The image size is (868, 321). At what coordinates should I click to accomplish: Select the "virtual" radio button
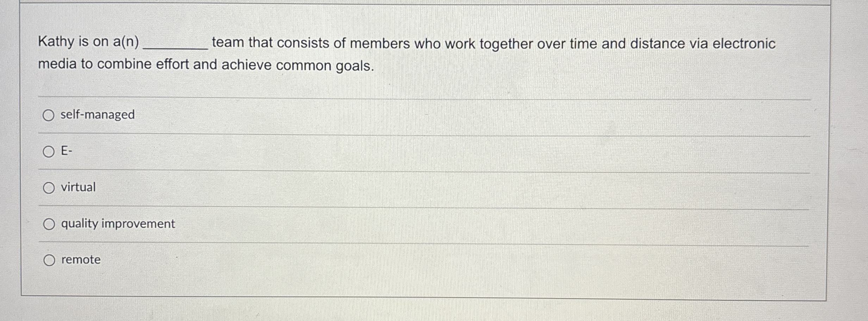[49, 188]
